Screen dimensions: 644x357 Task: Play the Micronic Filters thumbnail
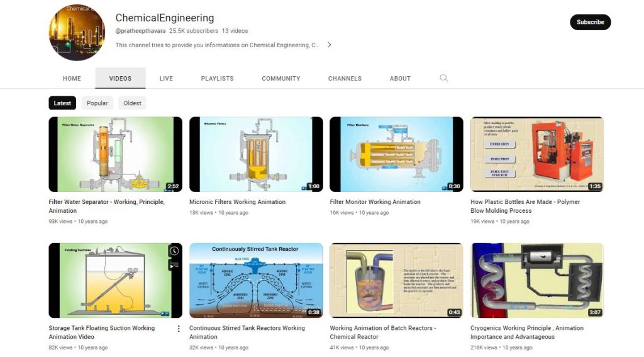256,154
